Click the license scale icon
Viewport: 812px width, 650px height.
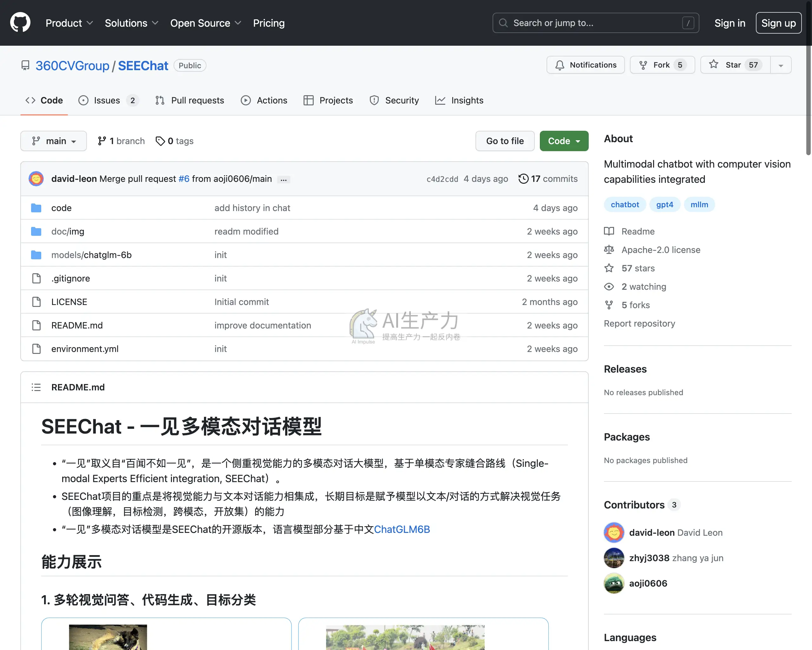click(609, 250)
